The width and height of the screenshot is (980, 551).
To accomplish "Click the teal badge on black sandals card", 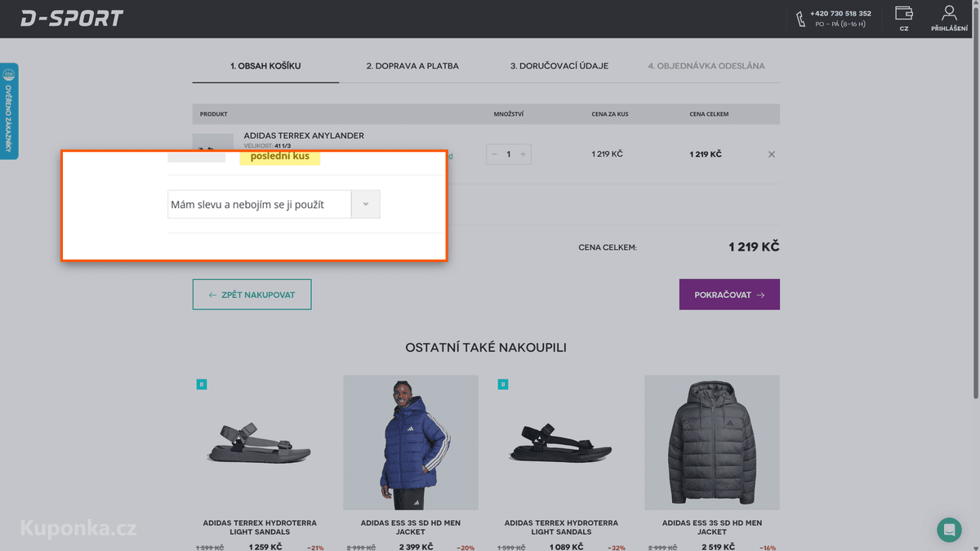I will [x=503, y=384].
